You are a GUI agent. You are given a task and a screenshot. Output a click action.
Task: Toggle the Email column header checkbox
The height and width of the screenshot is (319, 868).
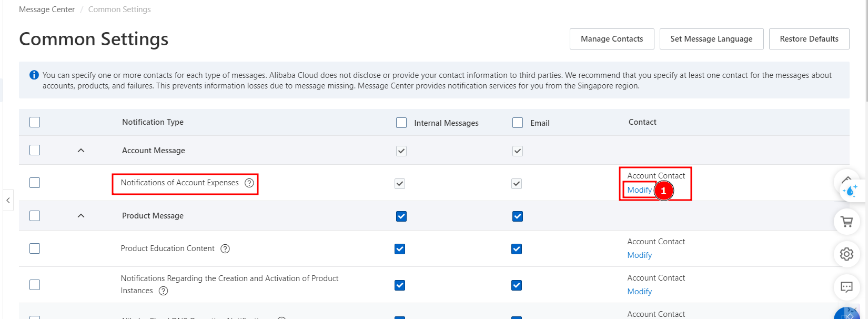[518, 123]
